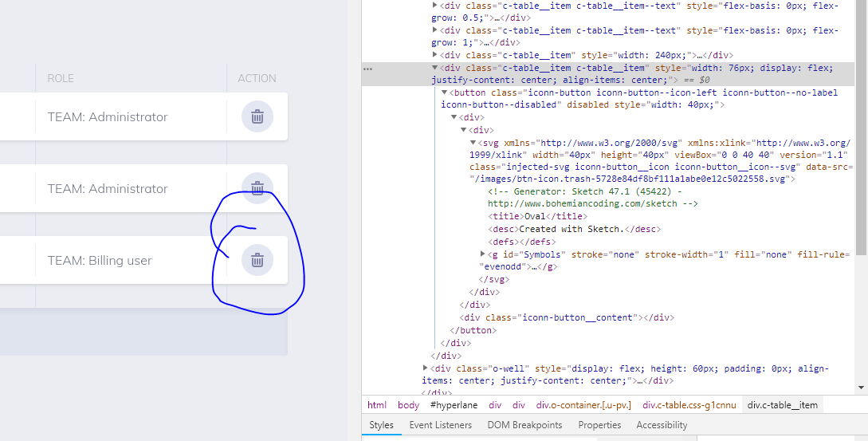Select the <defs></defs> line
Image resolution: width=868 pixels, height=441 pixels.
[x=521, y=242]
